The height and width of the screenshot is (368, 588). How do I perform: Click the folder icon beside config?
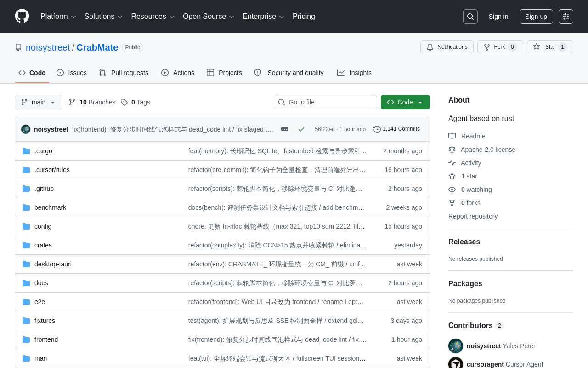pos(26,226)
